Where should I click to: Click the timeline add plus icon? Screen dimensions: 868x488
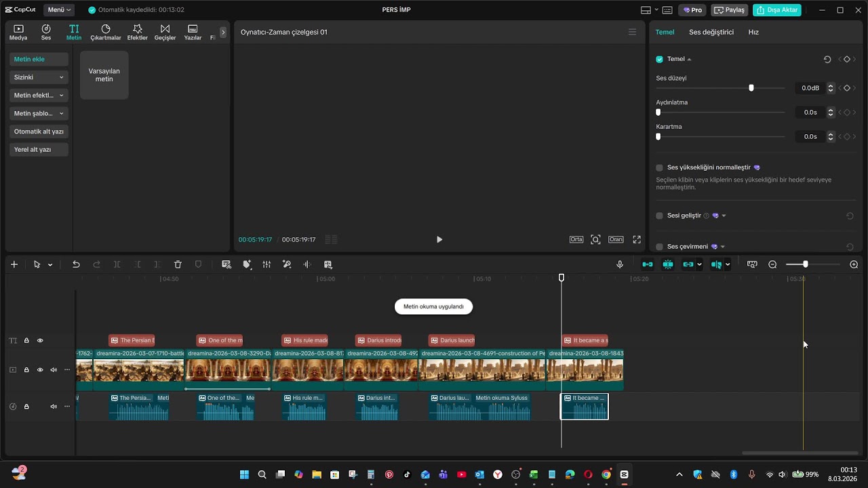pyautogui.click(x=14, y=264)
